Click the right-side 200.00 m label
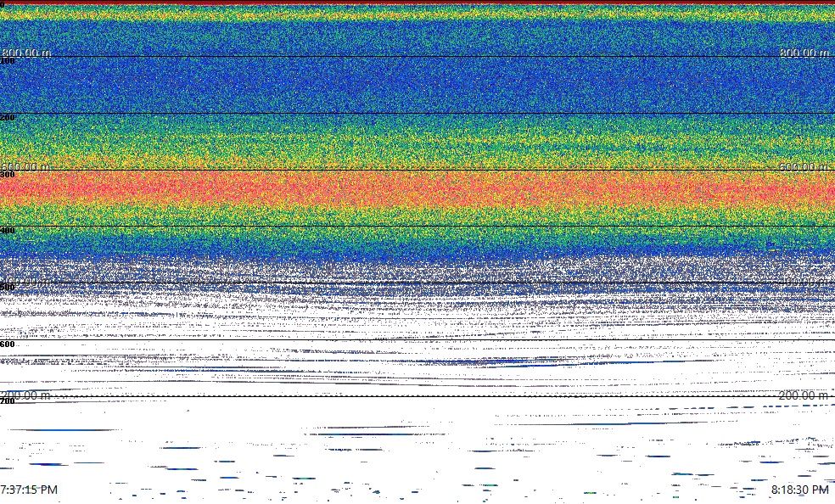 (x=804, y=395)
